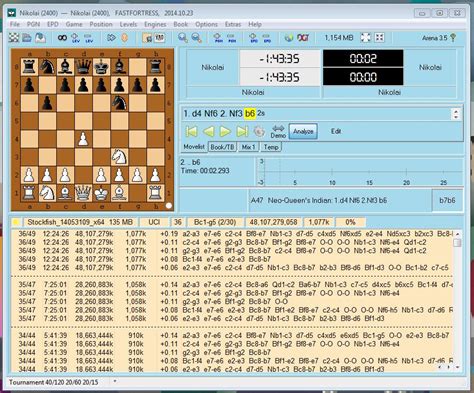This screenshot has height=393, width=474.
Task: Click the toolbar icon left of the magnifiers
Action: pos(160,38)
